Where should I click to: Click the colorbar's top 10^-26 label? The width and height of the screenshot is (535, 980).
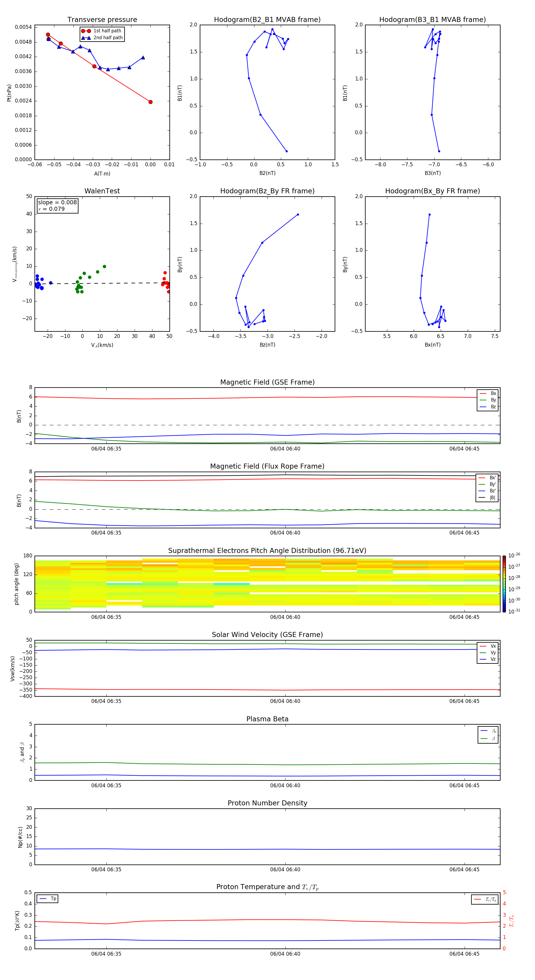point(514,555)
